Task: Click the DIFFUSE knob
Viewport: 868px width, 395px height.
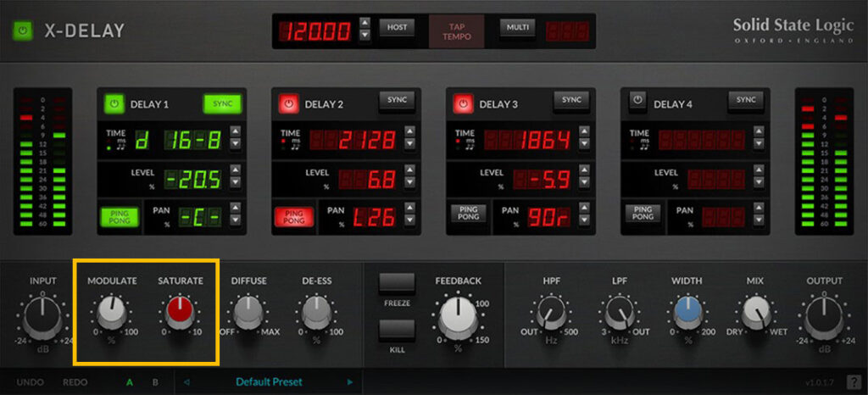Action: pyautogui.click(x=248, y=311)
